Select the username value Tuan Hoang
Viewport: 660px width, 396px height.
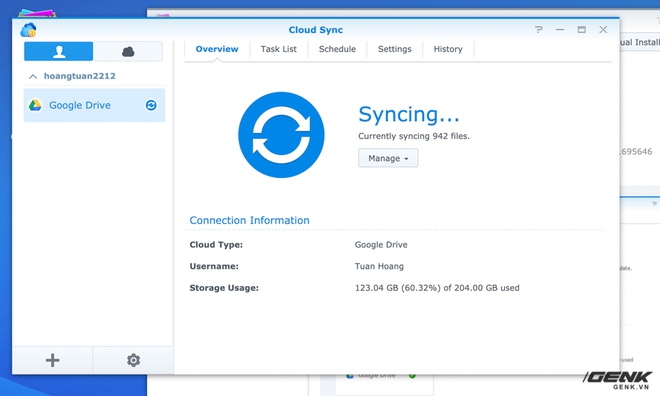coord(379,266)
